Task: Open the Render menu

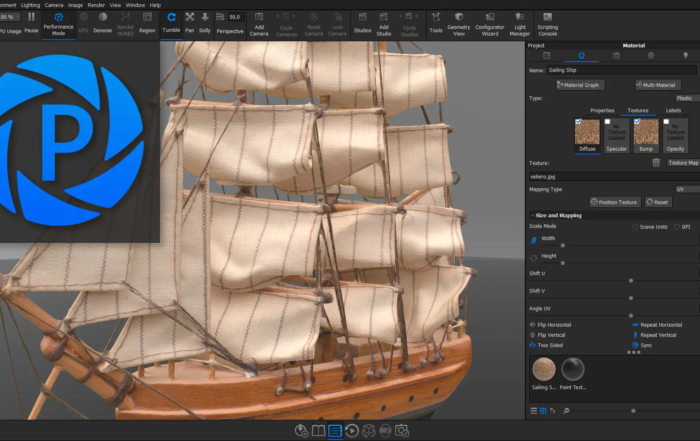Action: tap(96, 5)
